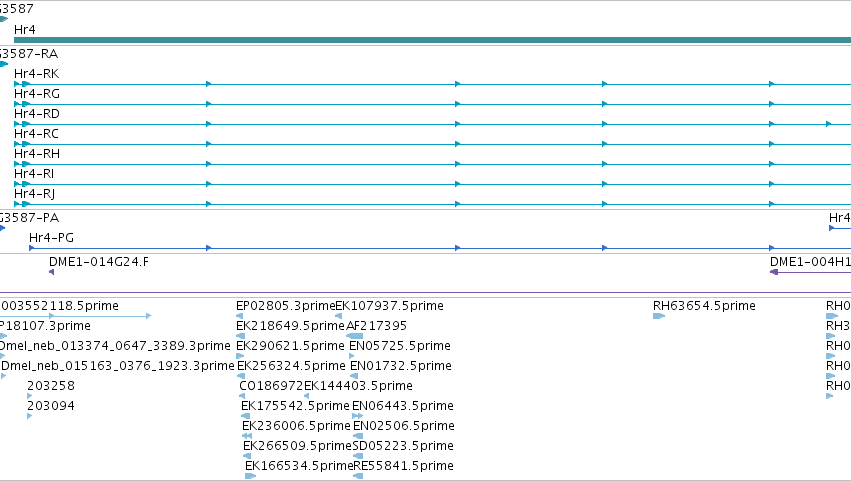
Task: Click the EN06443.5prime label
Action: click(x=403, y=407)
